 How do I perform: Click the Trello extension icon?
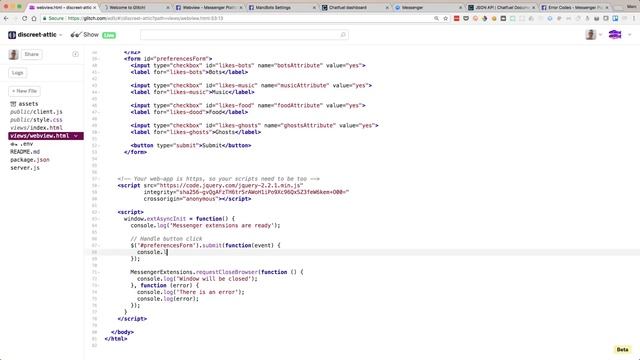click(615, 18)
